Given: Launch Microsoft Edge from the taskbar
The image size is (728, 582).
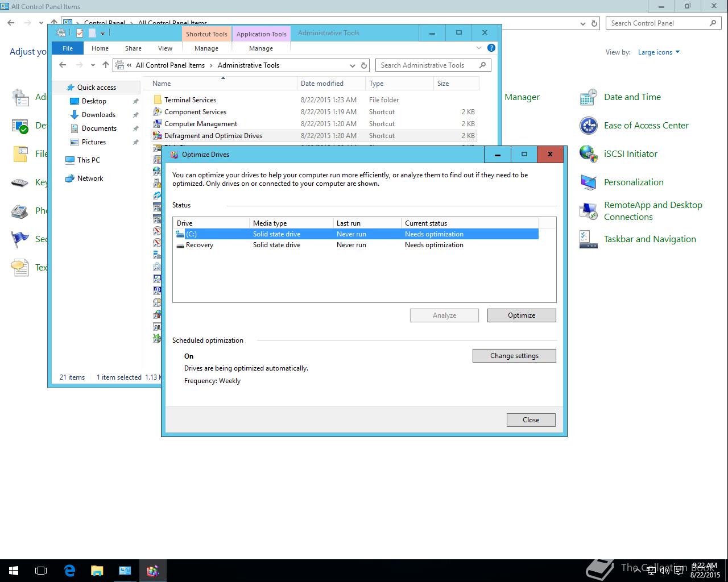Looking at the screenshot, I should point(69,571).
